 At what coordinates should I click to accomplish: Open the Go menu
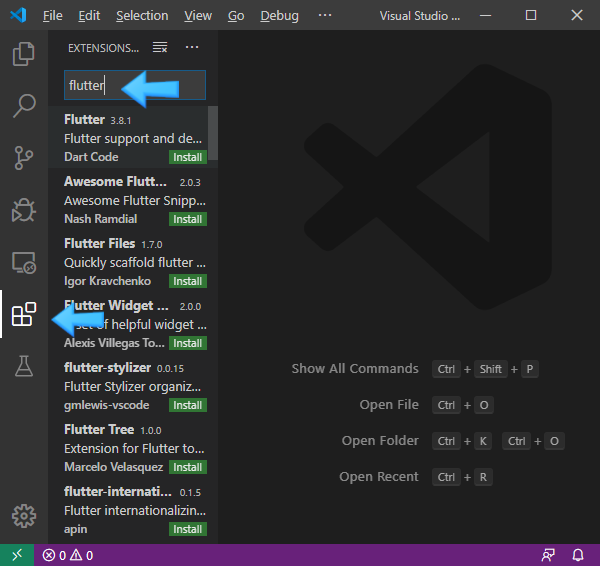[236, 16]
